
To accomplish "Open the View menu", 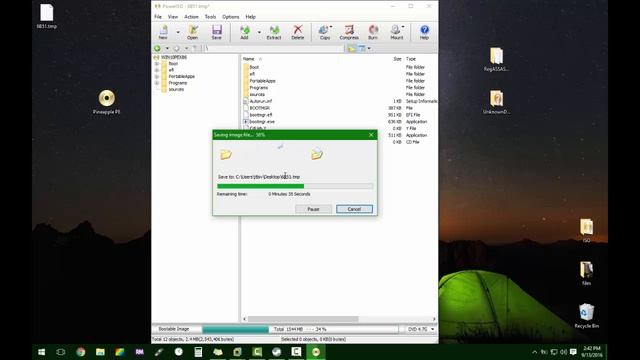I will [173, 17].
